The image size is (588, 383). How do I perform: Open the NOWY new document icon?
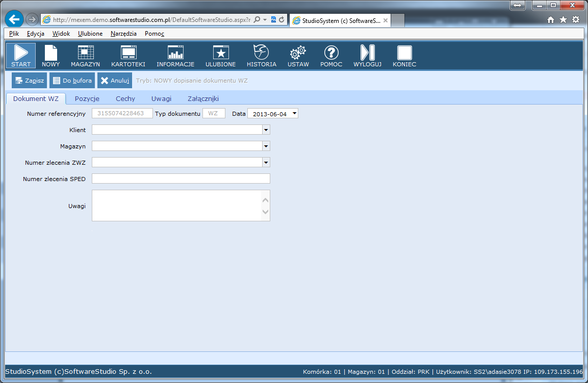(x=50, y=56)
